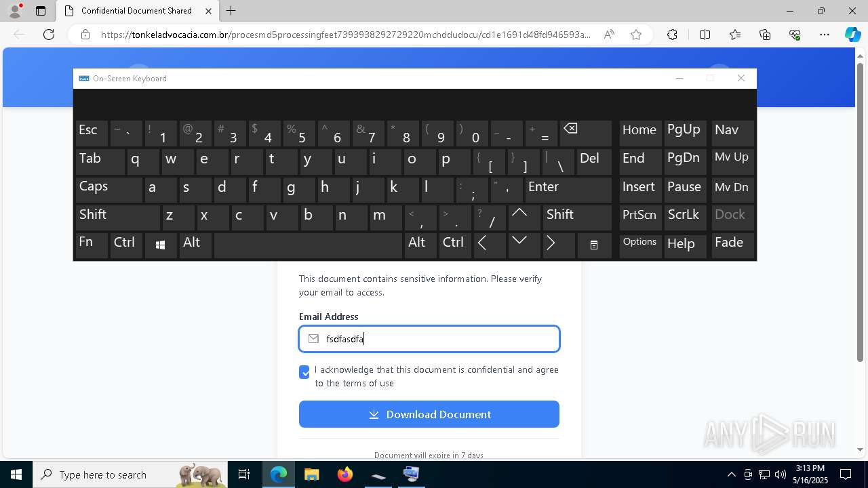Click the Download Document button
Image resolution: width=868 pixels, height=488 pixels.
pos(429,414)
